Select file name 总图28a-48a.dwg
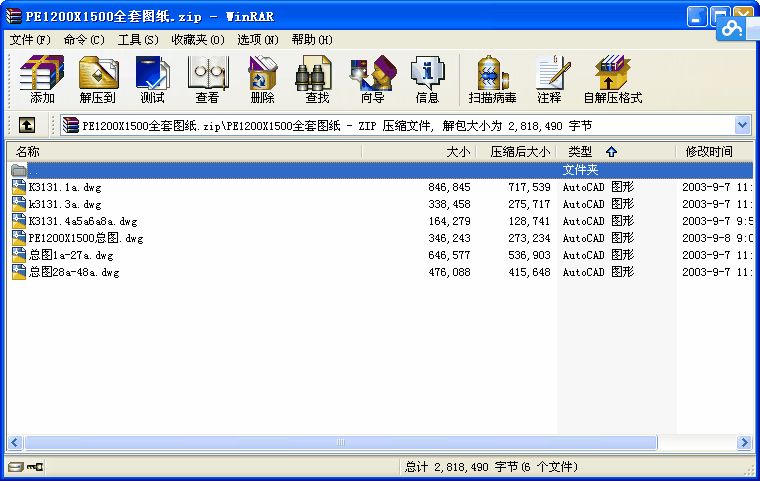The image size is (760, 481). pyautogui.click(x=74, y=272)
